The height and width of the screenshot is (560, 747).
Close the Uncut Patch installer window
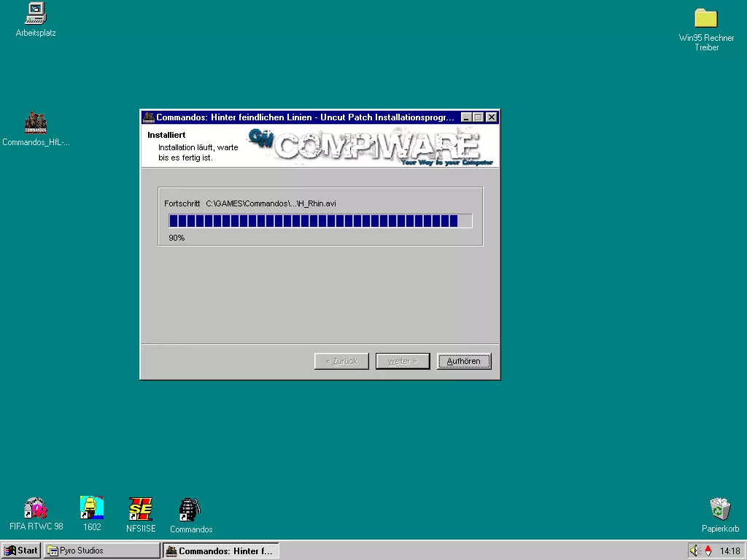pos(492,117)
